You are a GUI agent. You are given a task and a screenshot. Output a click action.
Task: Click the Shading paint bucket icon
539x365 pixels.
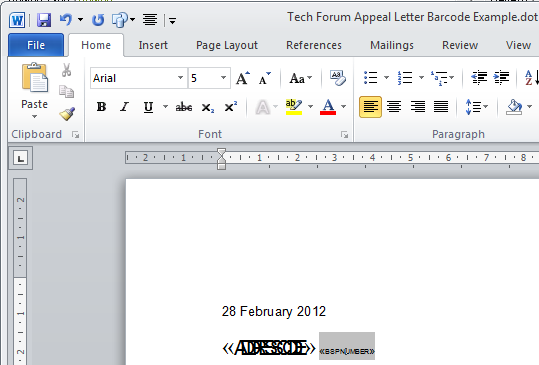[514, 107]
